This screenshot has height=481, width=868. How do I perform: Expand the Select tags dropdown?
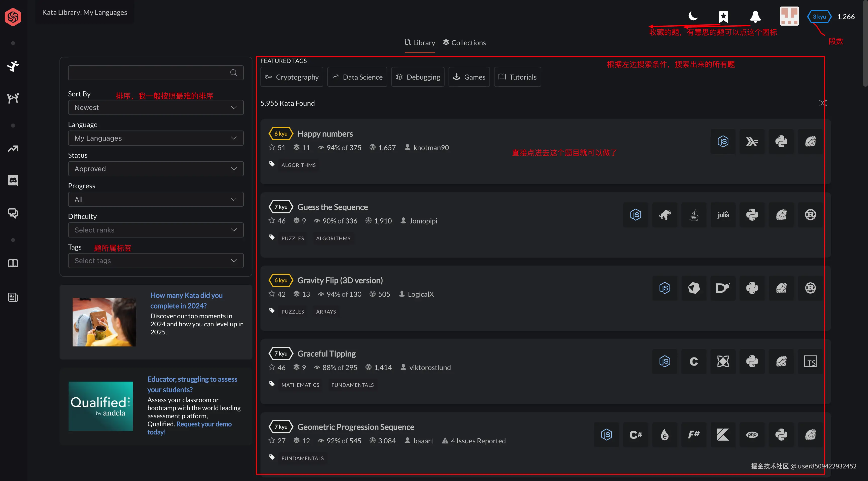[x=156, y=261]
